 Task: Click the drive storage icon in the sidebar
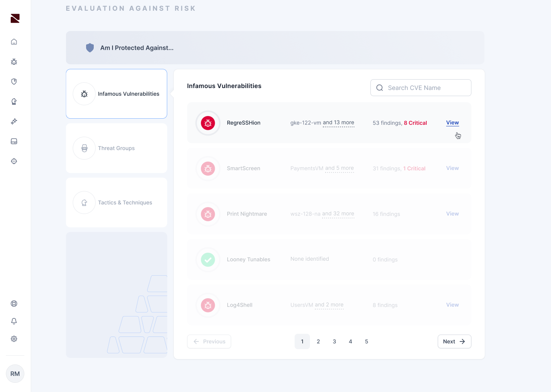pyautogui.click(x=14, y=141)
